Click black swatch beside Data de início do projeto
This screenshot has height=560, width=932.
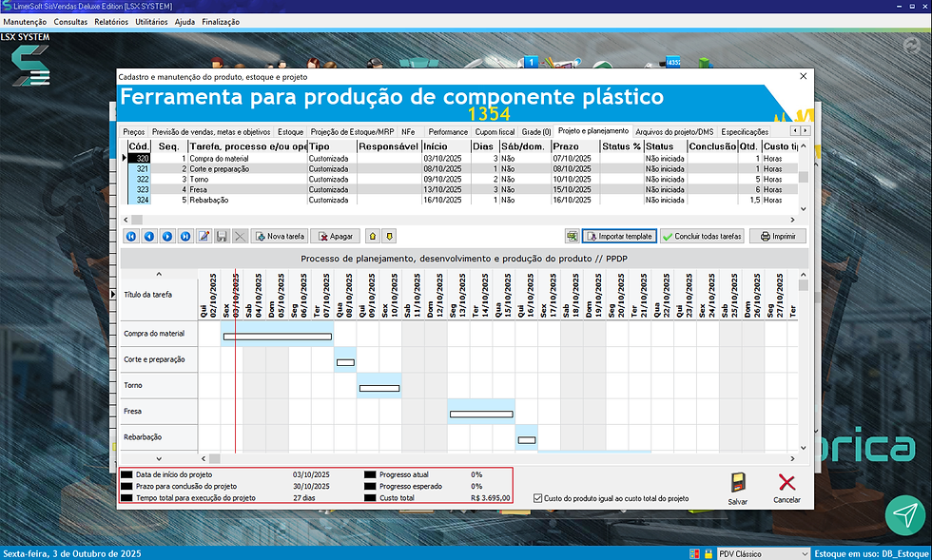(x=126, y=474)
